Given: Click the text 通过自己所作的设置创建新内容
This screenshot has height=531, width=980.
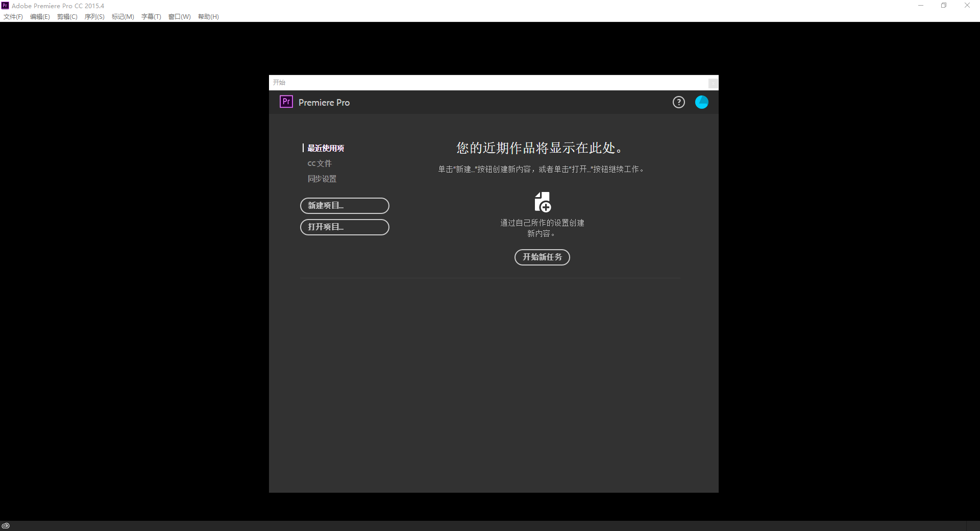Looking at the screenshot, I should (542, 228).
